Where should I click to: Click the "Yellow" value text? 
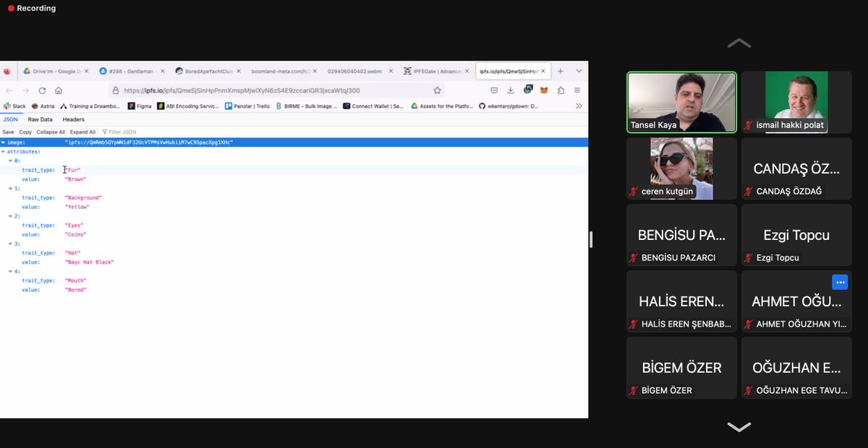point(77,207)
